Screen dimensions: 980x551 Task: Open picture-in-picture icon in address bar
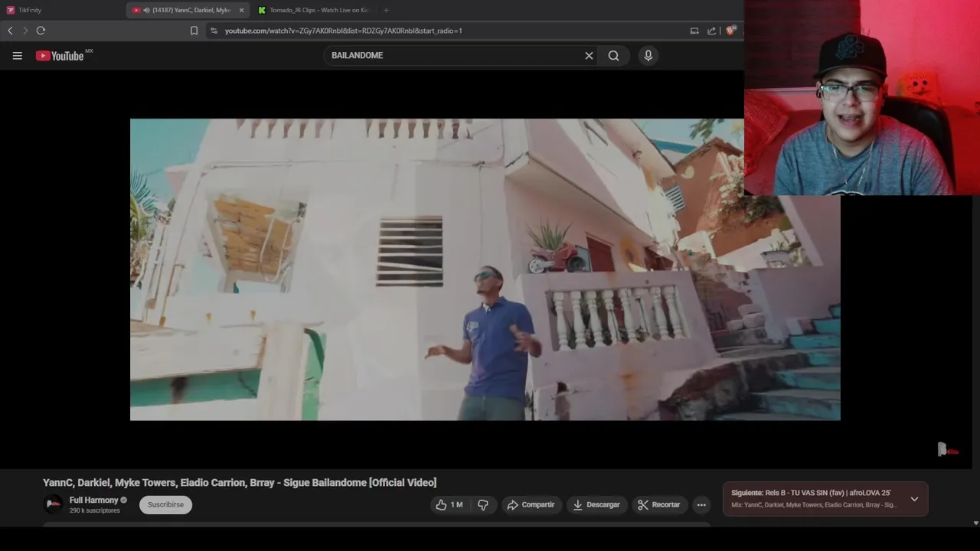pyautogui.click(x=694, y=31)
